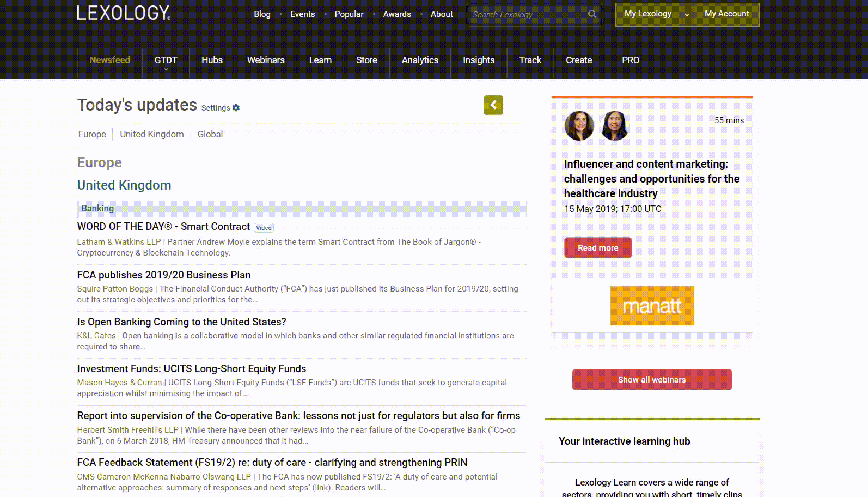Expand the My Lexology dropdown arrow
This screenshot has width=868, height=497.
[x=687, y=15]
